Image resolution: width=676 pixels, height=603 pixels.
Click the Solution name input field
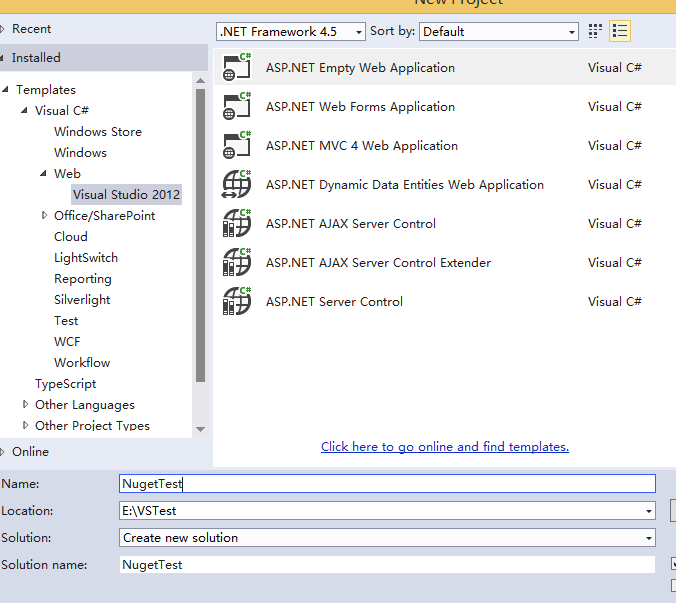[x=387, y=565]
